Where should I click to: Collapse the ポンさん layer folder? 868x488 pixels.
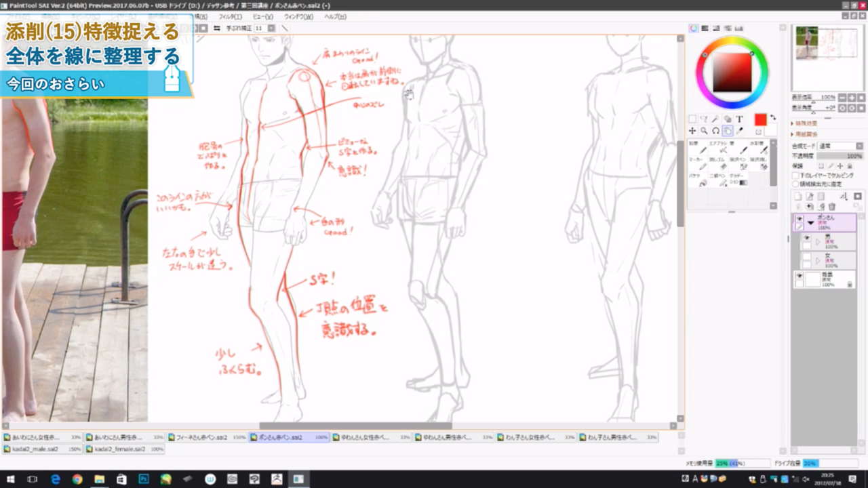click(810, 222)
